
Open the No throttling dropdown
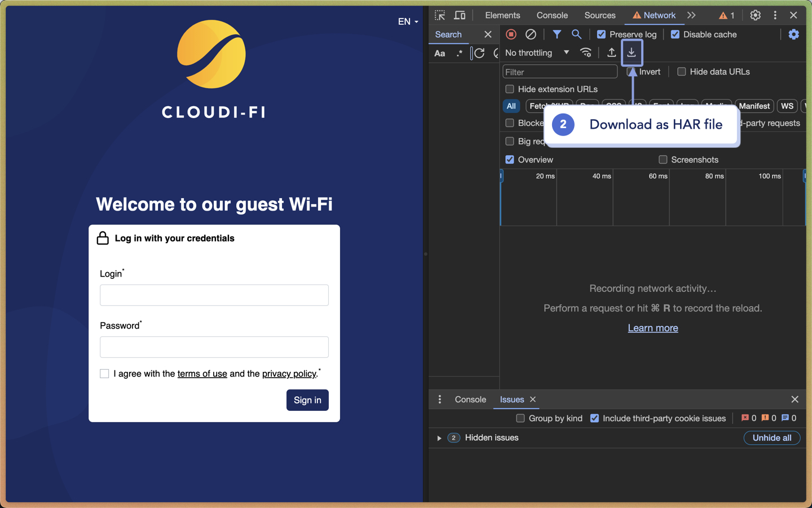[537, 52]
